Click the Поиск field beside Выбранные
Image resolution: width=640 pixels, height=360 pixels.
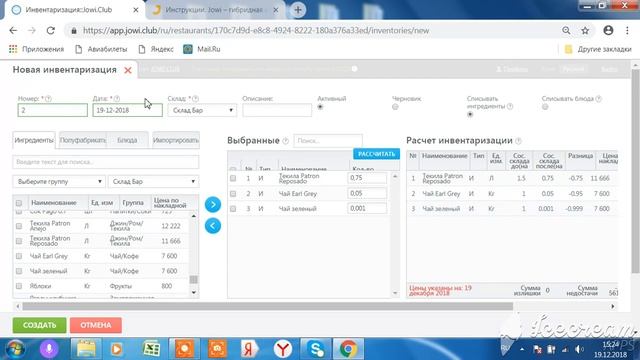(x=328, y=140)
